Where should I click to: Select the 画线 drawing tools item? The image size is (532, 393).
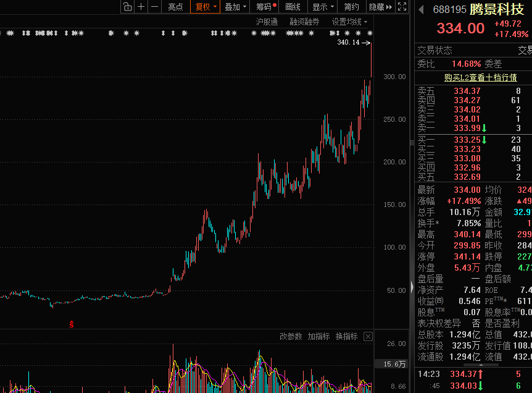(x=293, y=7)
